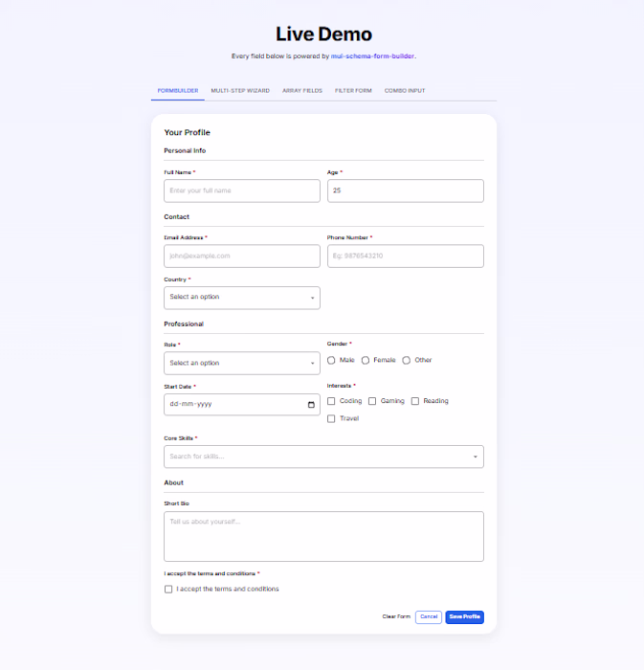Switch to the Multi-Step Wizard tab
This screenshot has height=670, width=644.
(x=240, y=91)
